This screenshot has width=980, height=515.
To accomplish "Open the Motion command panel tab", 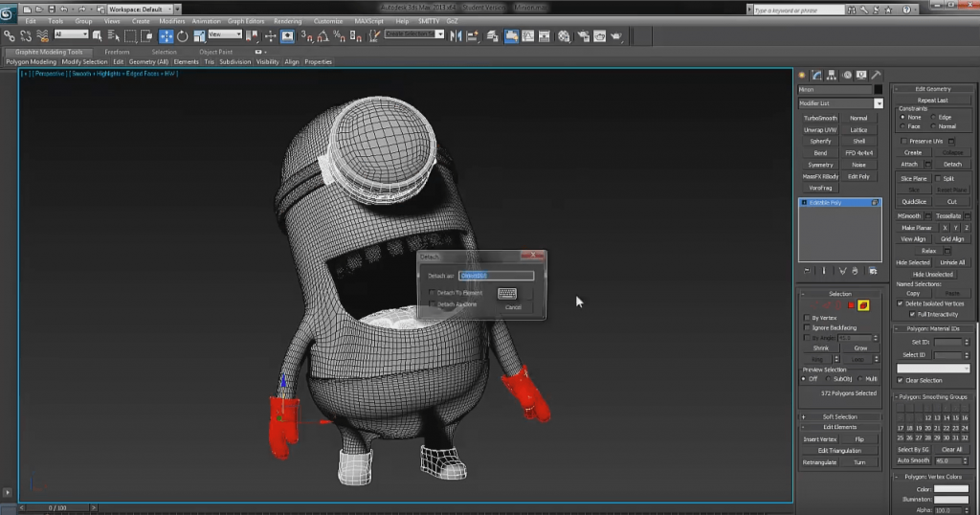I will tap(848, 75).
